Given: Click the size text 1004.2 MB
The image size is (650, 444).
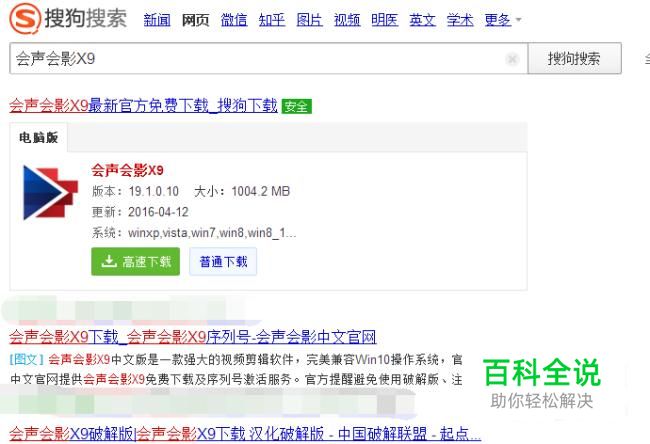Looking at the screenshot, I should click(x=260, y=191).
